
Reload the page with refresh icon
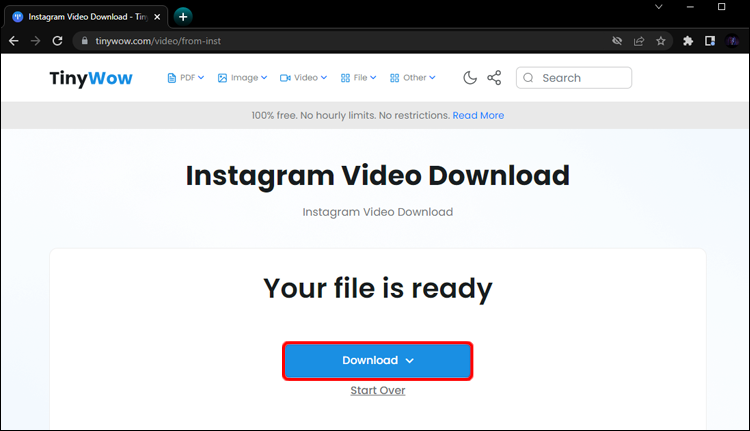pyautogui.click(x=57, y=41)
